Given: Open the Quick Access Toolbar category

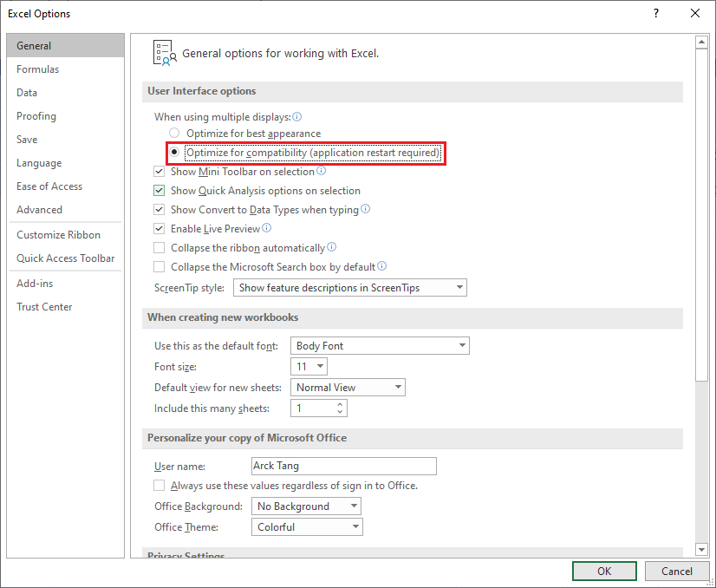Looking at the screenshot, I should tap(65, 258).
